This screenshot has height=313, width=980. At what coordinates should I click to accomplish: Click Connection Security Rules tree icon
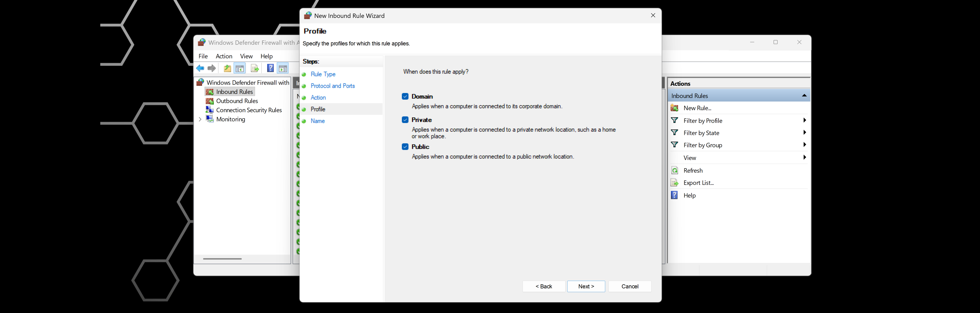tap(210, 110)
